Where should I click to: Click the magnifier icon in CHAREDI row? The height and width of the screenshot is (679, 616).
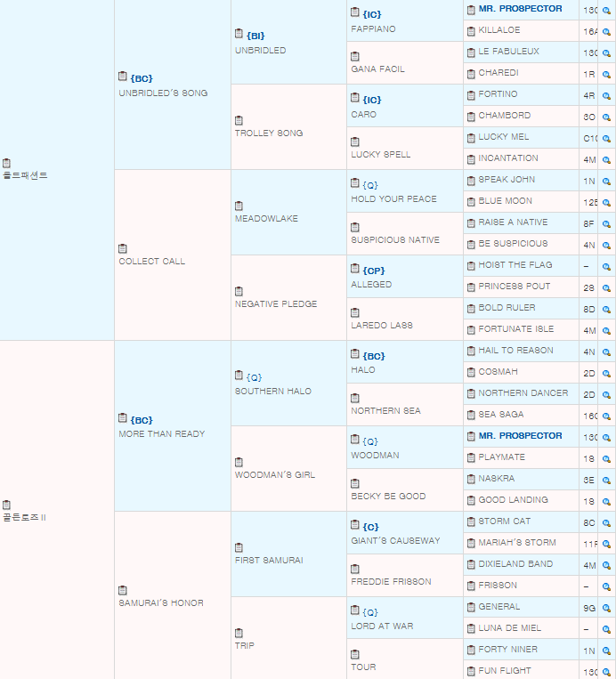click(x=606, y=75)
